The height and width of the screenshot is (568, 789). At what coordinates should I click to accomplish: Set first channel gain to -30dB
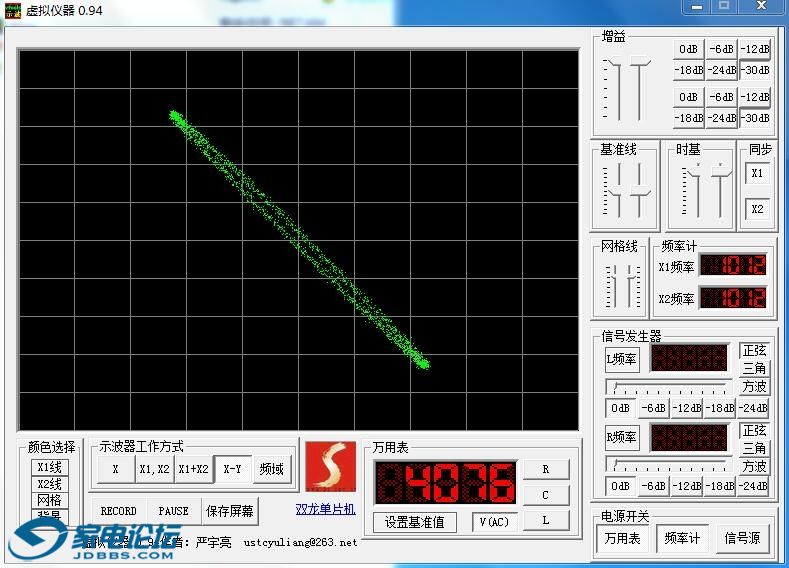pyautogui.click(x=755, y=70)
